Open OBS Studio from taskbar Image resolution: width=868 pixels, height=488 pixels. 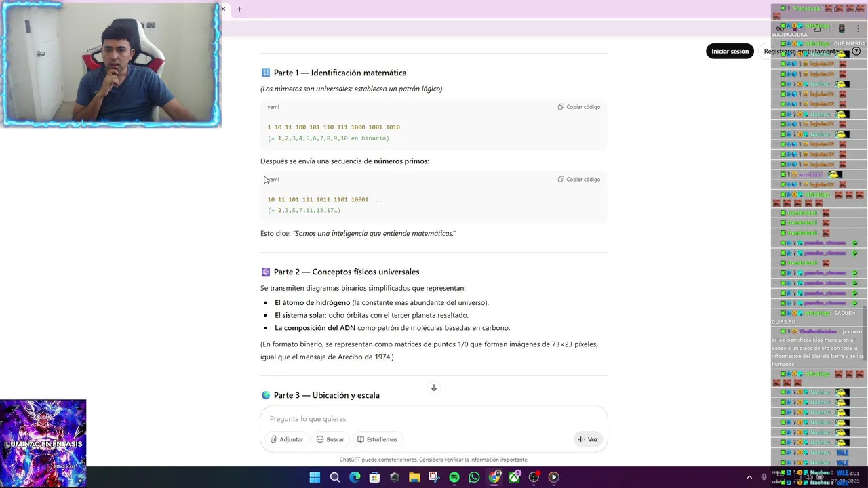point(534,477)
